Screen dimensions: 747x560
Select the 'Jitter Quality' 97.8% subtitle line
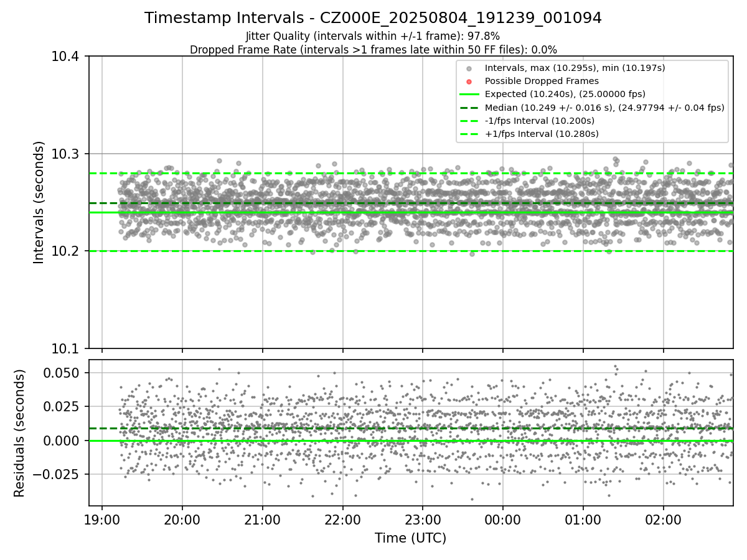tap(373, 36)
